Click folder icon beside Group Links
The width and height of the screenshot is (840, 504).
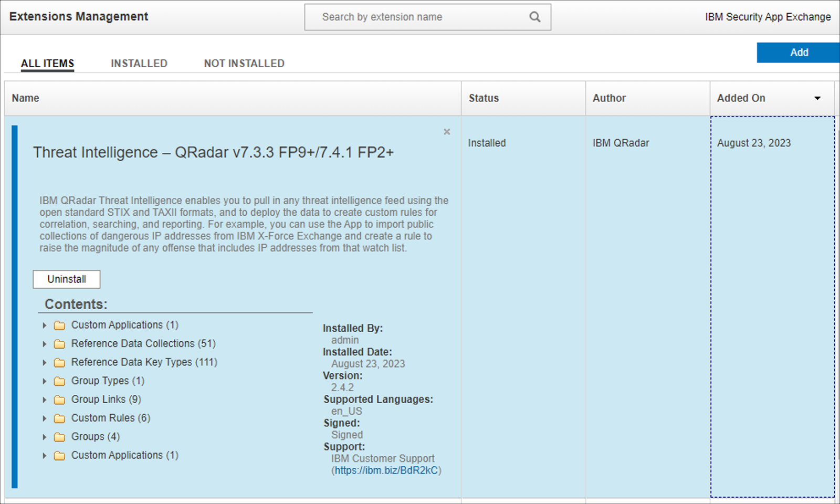click(60, 400)
